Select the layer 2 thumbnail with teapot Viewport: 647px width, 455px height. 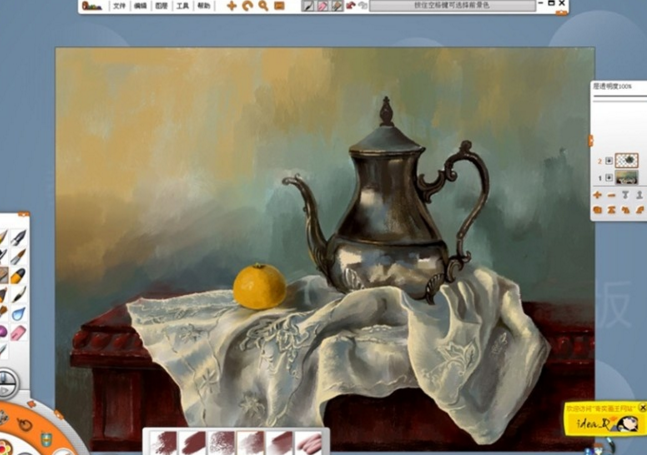[626, 160]
